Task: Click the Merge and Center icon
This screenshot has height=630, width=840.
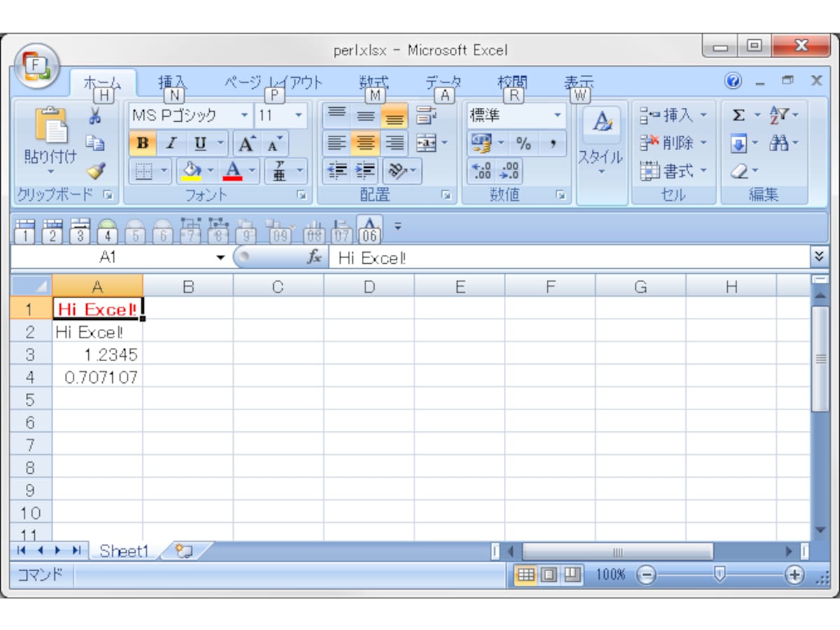Action: [x=426, y=143]
